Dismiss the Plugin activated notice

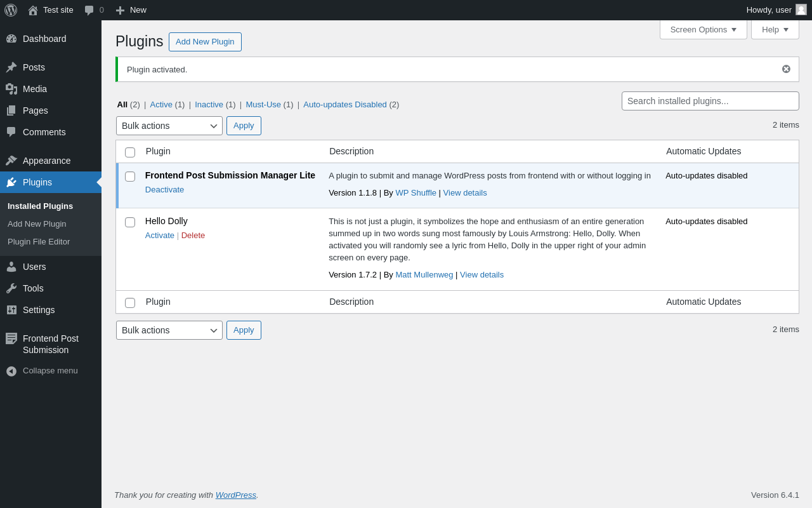click(x=786, y=69)
